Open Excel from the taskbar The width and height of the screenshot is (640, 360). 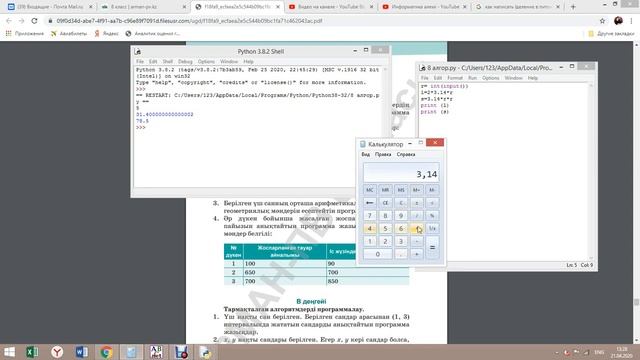pyautogui.click(x=32, y=352)
